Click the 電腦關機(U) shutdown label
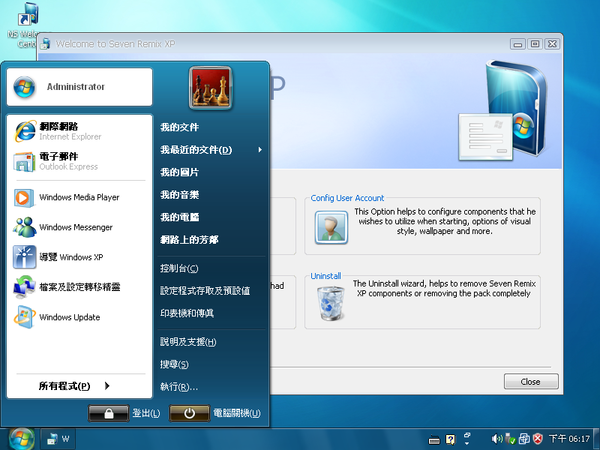This screenshot has height=450, width=600. click(x=237, y=413)
